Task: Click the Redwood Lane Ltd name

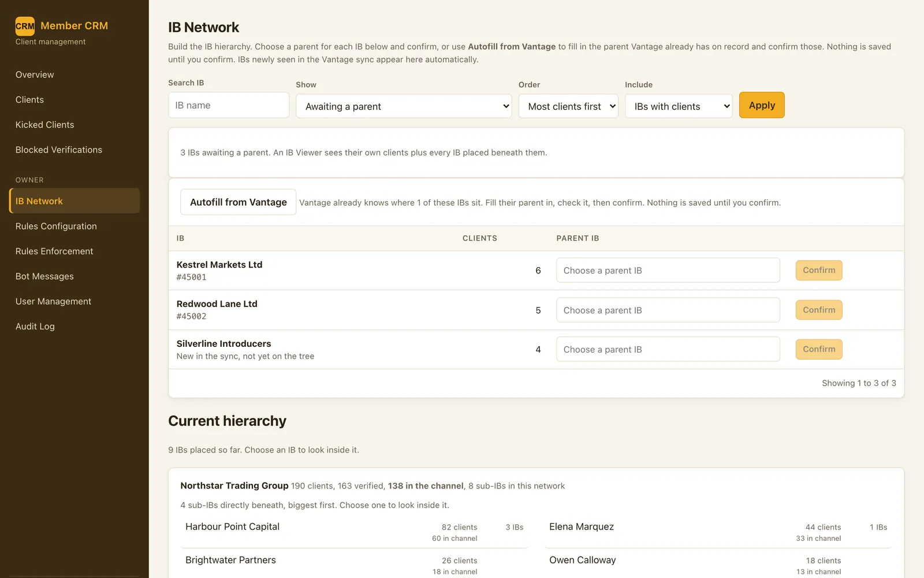Action: [217, 304]
